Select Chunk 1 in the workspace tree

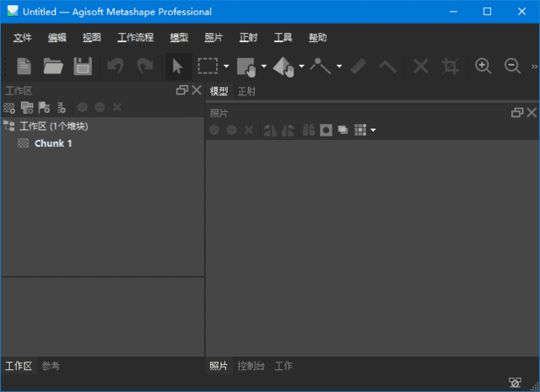pyautogui.click(x=52, y=143)
